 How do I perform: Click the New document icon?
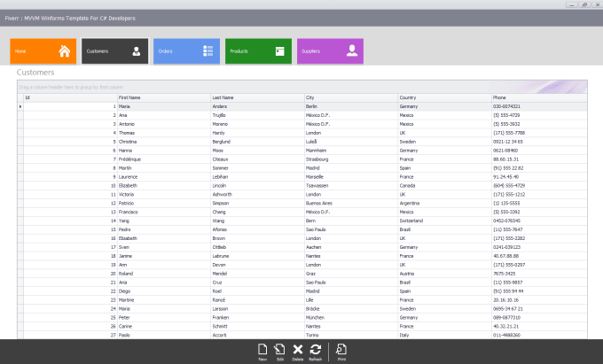point(262,352)
